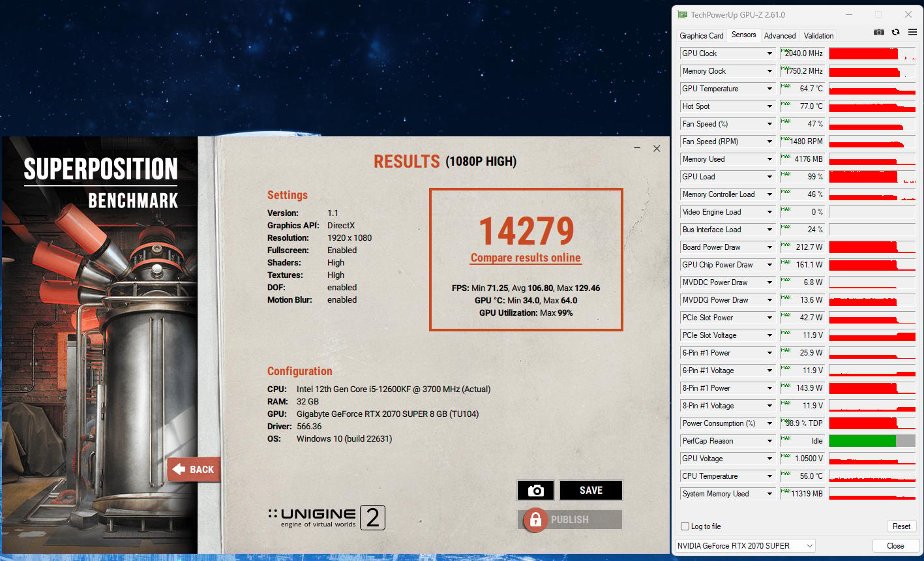The height and width of the screenshot is (561, 924).
Task: Click the benchmark score 14279
Action: coord(527,231)
